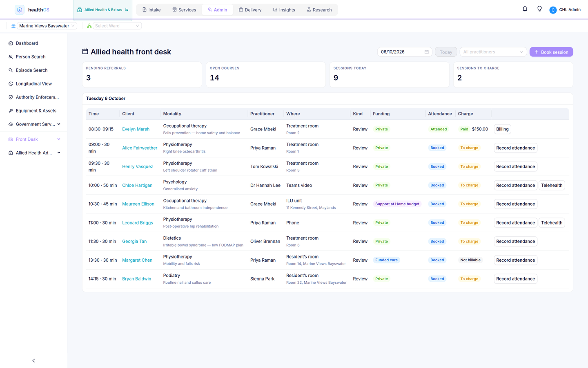Click the Allied Health & Extras module switcher
This screenshot has width=588, height=368.
103,10
